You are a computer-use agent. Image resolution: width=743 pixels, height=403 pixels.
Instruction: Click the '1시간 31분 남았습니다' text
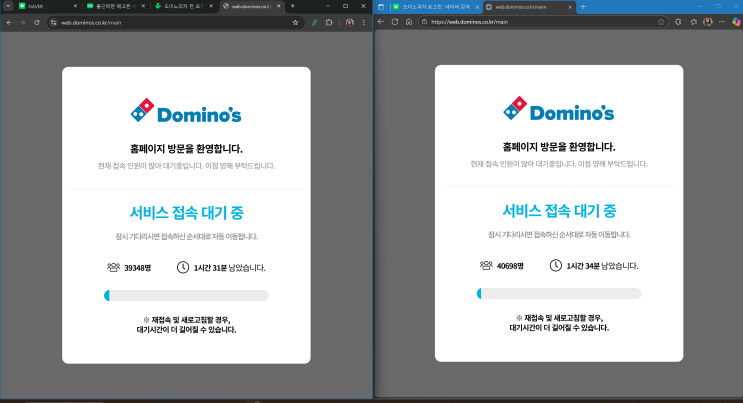pos(230,268)
